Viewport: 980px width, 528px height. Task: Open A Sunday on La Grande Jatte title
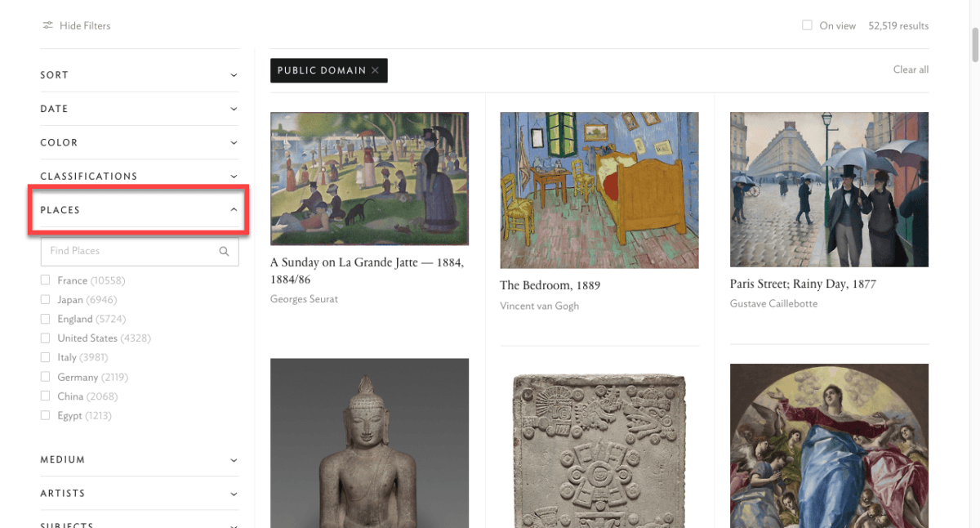pos(367,271)
